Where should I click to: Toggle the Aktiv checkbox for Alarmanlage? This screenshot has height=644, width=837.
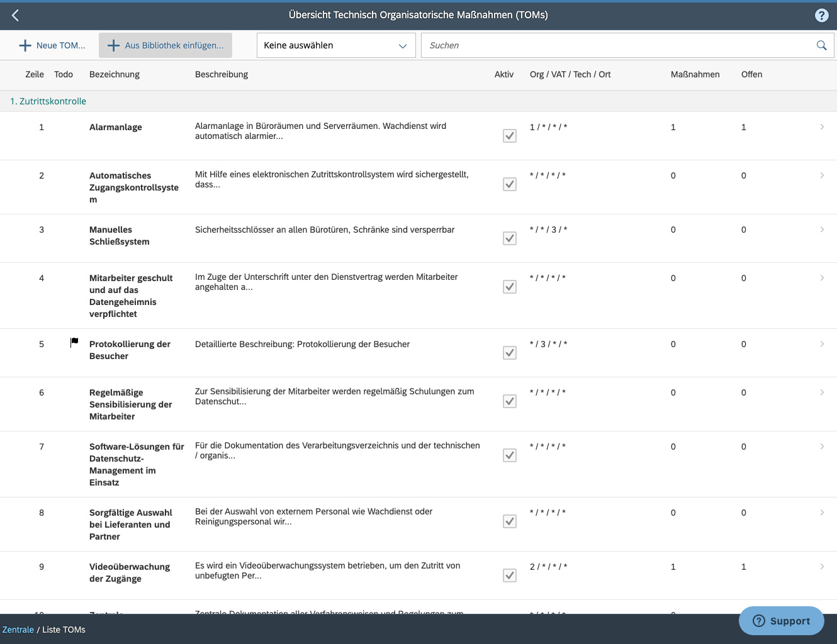pos(510,136)
